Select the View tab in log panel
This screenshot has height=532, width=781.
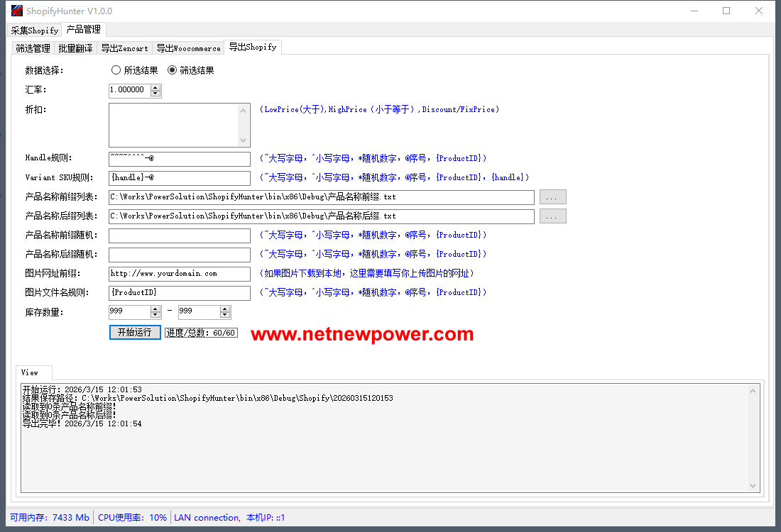tap(30, 372)
